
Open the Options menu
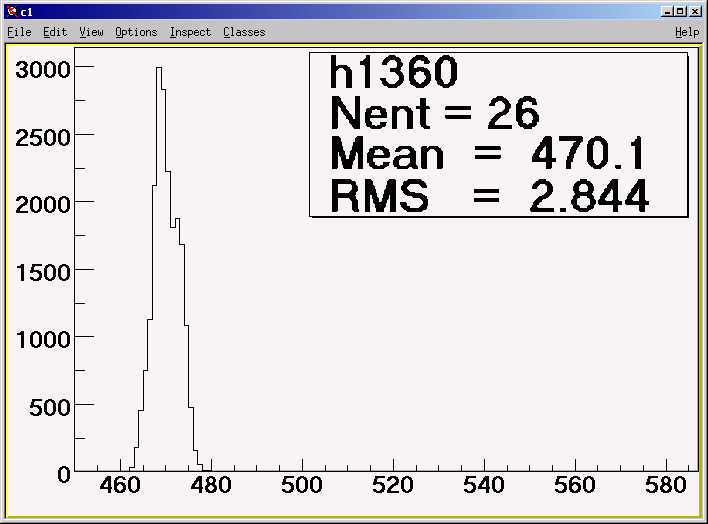coord(136,32)
